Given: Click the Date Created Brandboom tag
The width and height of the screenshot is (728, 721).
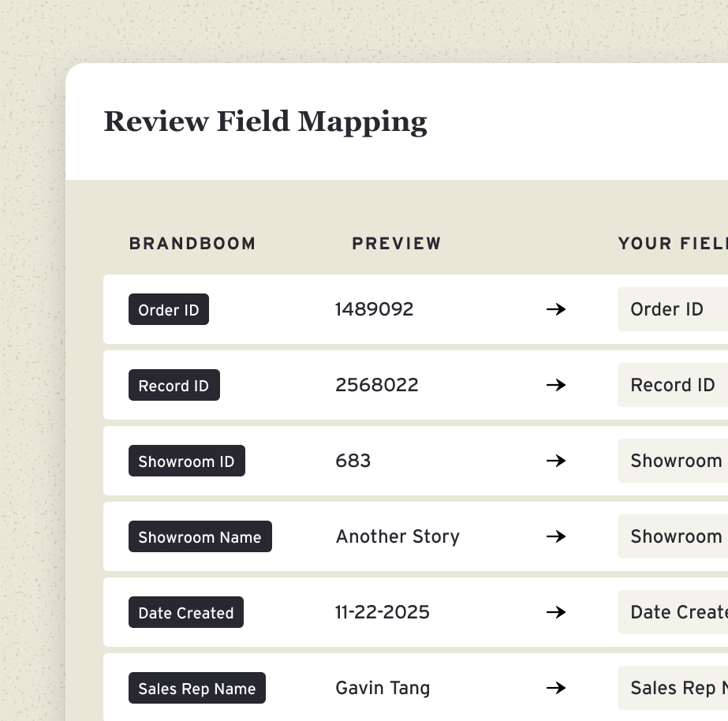Looking at the screenshot, I should click(186, 612).
